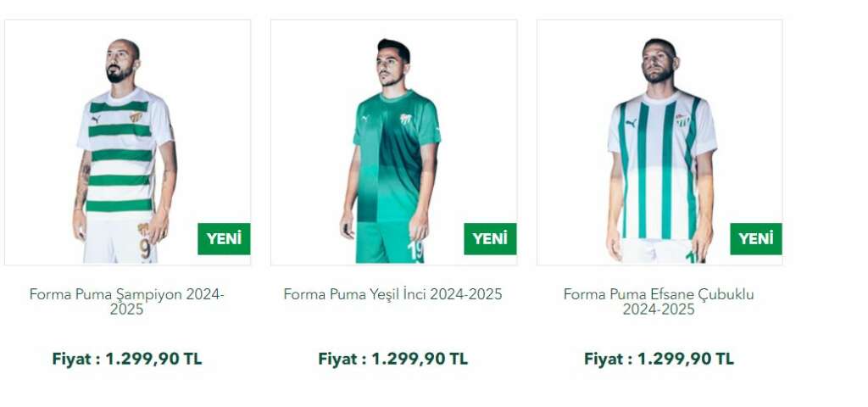Select the Yeşil İnci green jersey photo

click(393, 142)
